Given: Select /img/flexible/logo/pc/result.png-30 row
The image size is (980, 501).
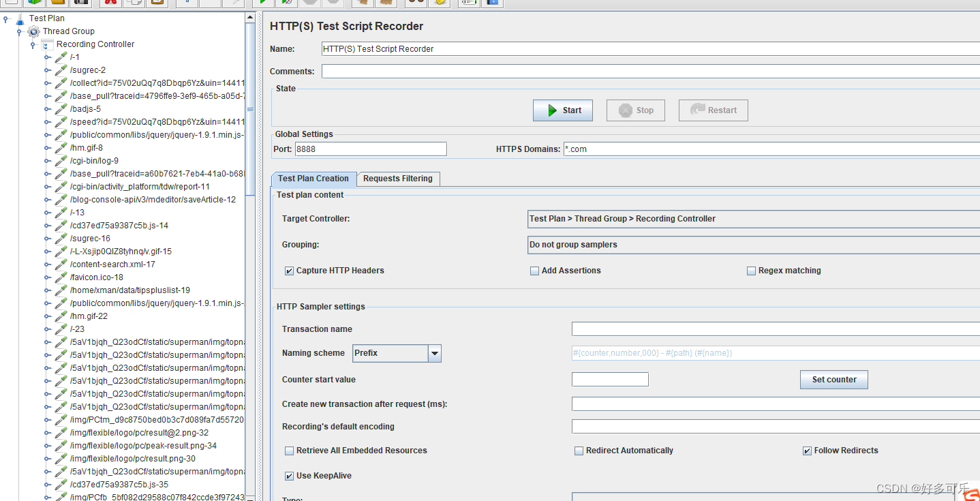Looking at the screenshot, I should coord(133,459).
